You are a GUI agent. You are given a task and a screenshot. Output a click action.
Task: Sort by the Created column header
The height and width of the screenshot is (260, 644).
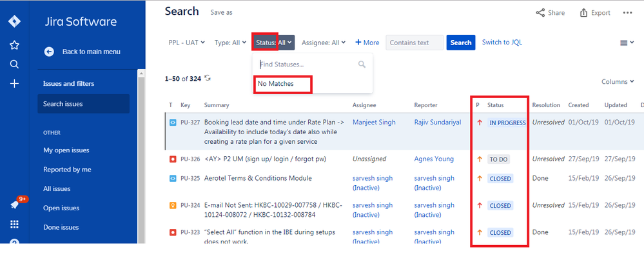tap(578, 105)
